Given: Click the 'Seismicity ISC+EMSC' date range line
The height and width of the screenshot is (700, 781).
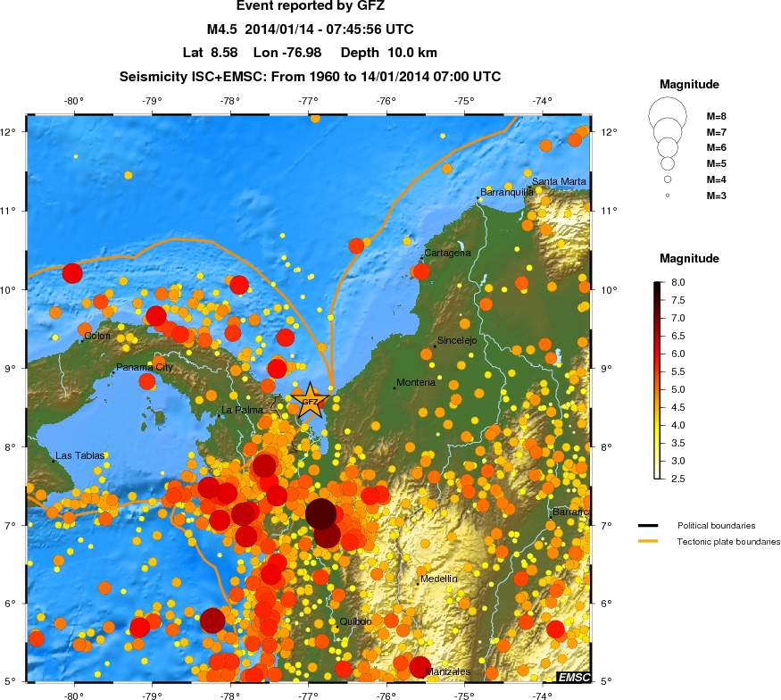Looking at the screenshot, I should coord(310,77).
